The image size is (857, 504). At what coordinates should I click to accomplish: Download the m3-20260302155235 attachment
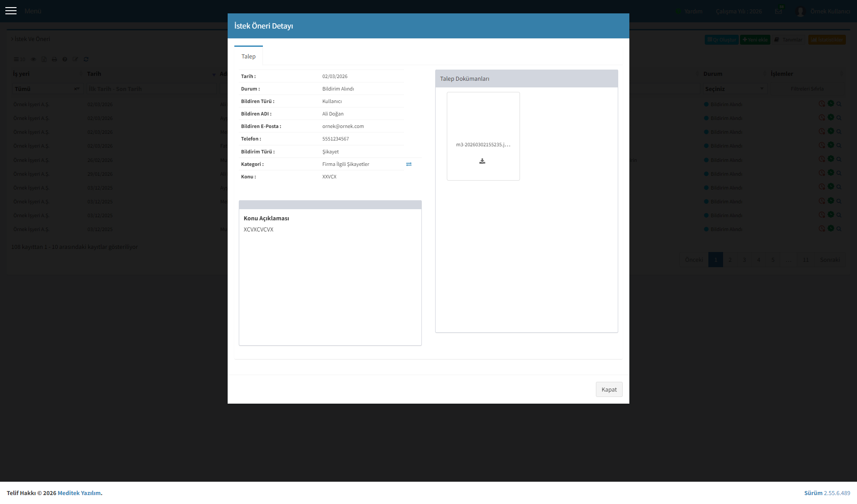pos(482,161)
